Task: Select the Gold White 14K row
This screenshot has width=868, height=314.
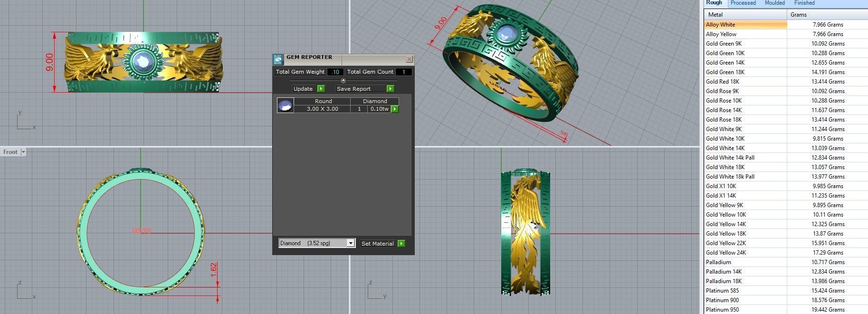Action: point(786,148)
